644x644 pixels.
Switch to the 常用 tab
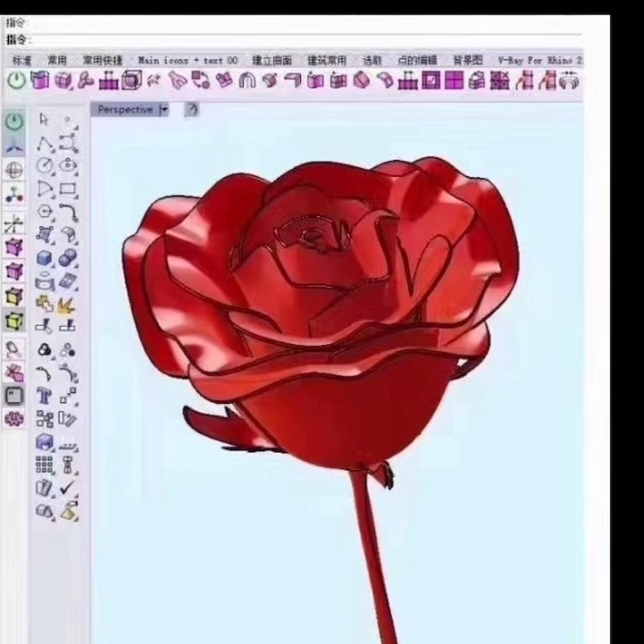click(57, 60)
